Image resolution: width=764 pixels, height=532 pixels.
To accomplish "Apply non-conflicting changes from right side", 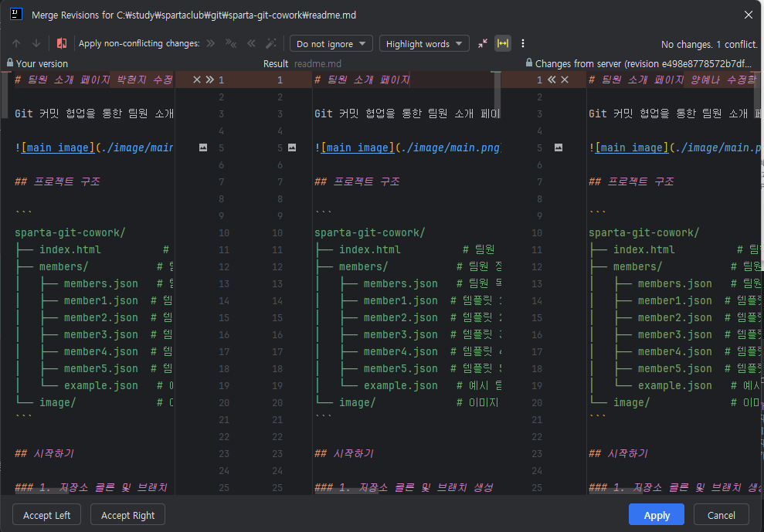I will click(251, 43).
